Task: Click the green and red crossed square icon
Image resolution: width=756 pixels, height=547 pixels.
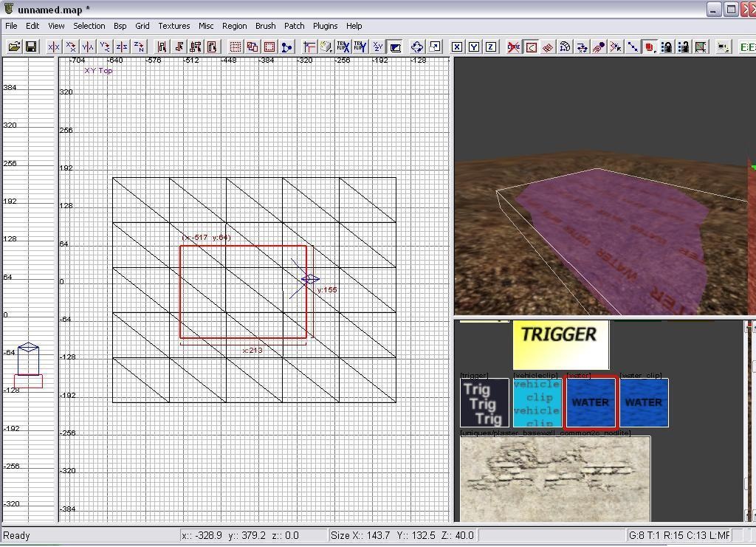Action: (701, 47)
